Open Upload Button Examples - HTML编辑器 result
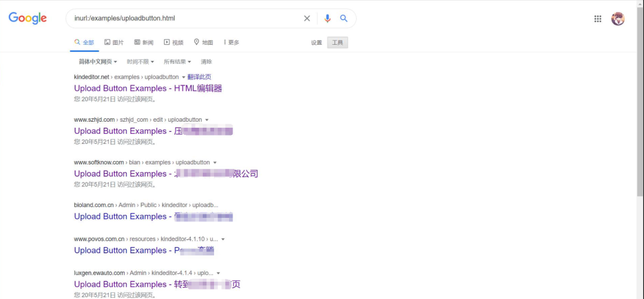Image resolution: width=644 pixels, height=299 pixels. (148, 88)
